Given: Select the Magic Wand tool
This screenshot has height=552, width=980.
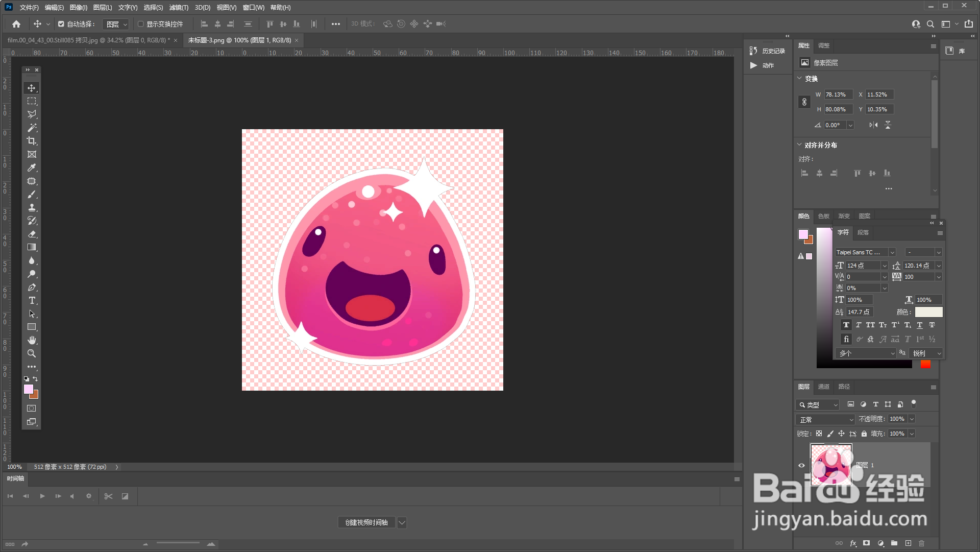Looking at the screenshot, I should (32, 128).
